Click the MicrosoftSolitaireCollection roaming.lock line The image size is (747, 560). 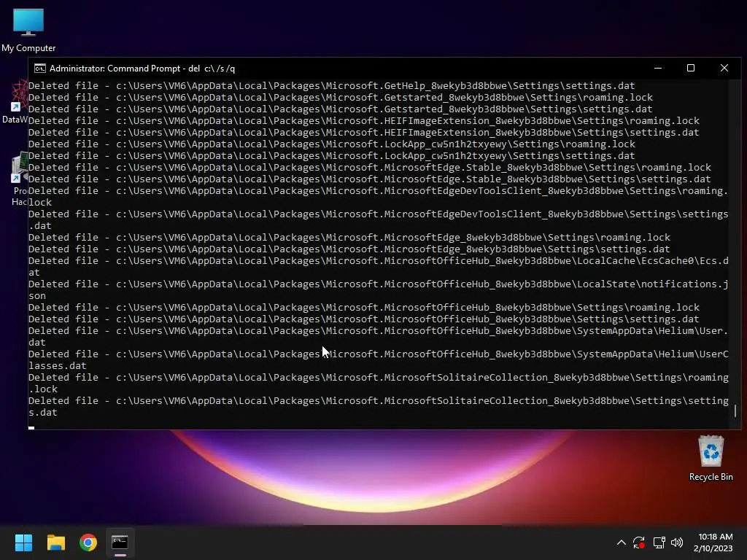pyautogui.click(x=379, y=383)
